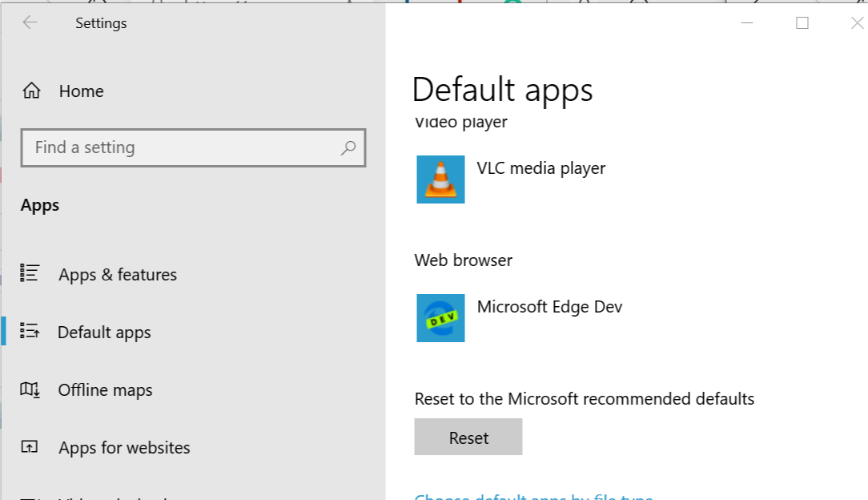Open Choose default apps by file type link
Screen dimensions: 868x500
click(533, 497)
